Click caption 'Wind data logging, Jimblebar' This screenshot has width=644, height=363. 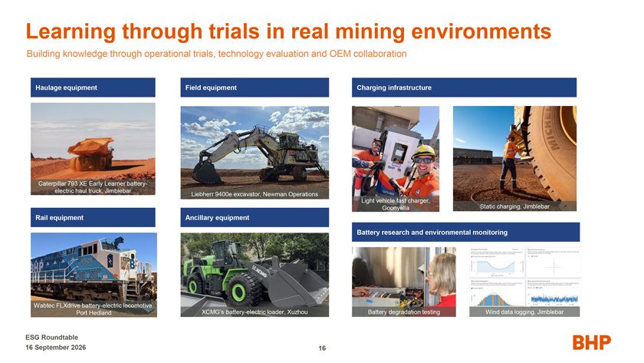click(x=524, y=312)
